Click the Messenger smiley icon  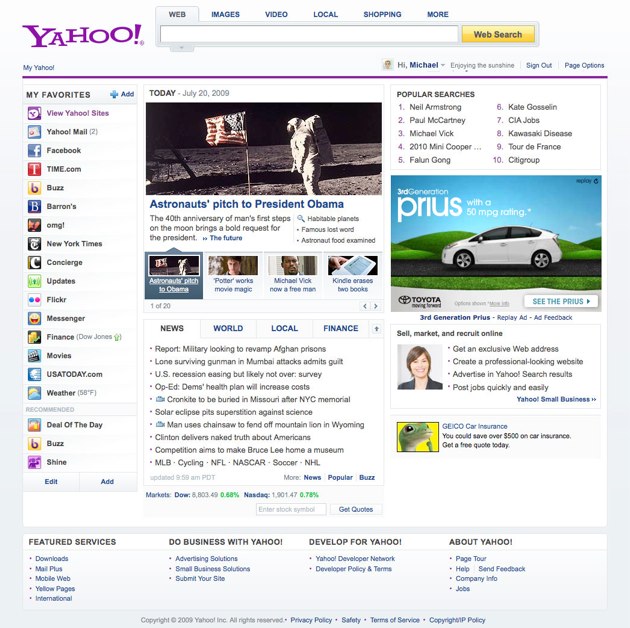[x=34, y=319]
